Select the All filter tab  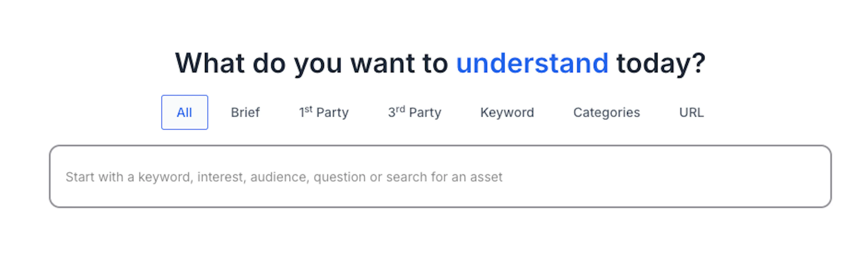click(x=184, y=112)
